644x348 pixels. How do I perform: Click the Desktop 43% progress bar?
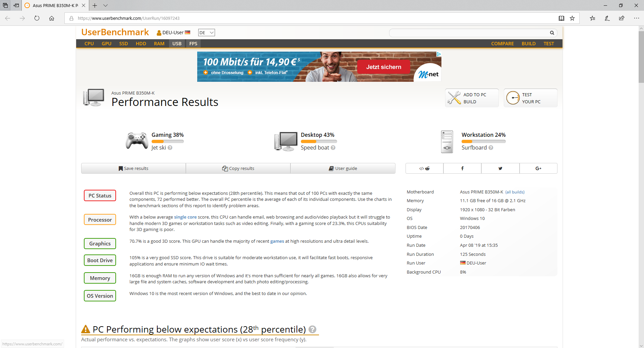click(319, 141)
